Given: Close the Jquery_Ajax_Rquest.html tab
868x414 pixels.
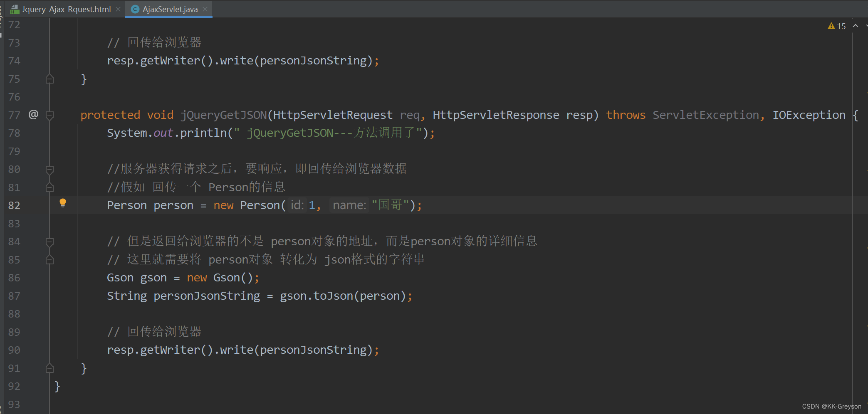Looking at the screenshot, I should tap(118, 9).
